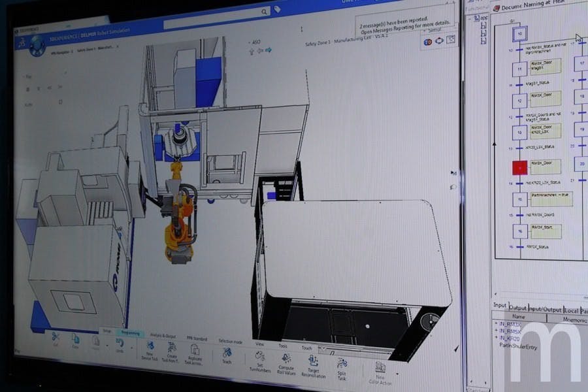Open the Analysis & Output ribbon tab

coord(163,335)
